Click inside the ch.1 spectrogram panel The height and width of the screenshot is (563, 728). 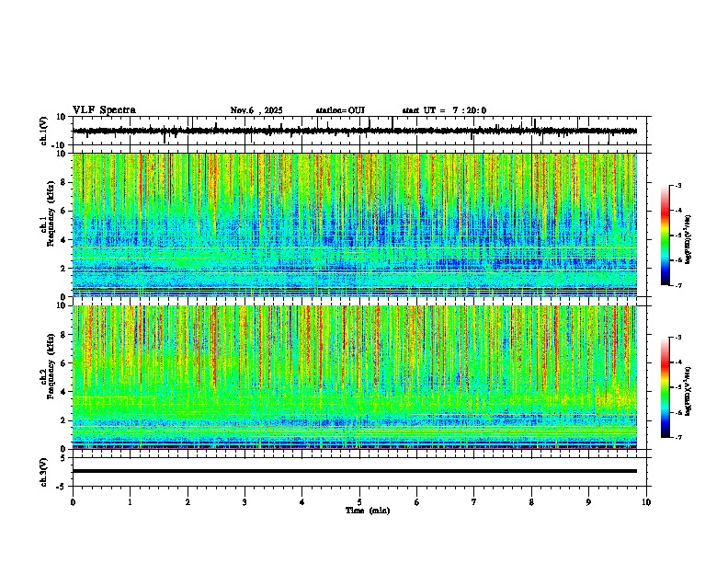pyautogui.click(x=355, y=224)
